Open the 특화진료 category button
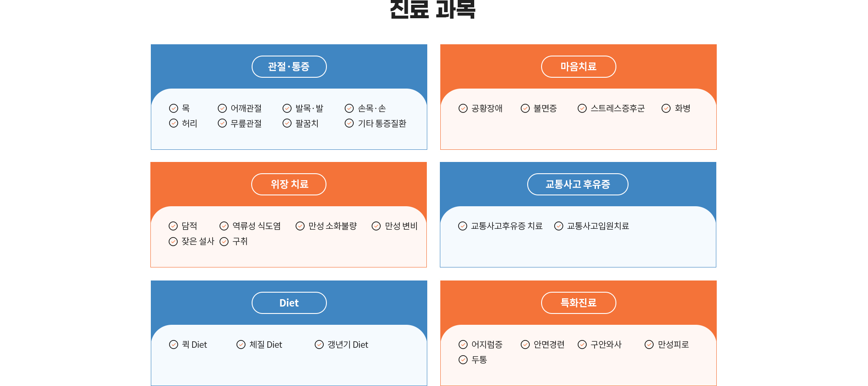Screen dimensions: 868x386 tap(579, 303)
